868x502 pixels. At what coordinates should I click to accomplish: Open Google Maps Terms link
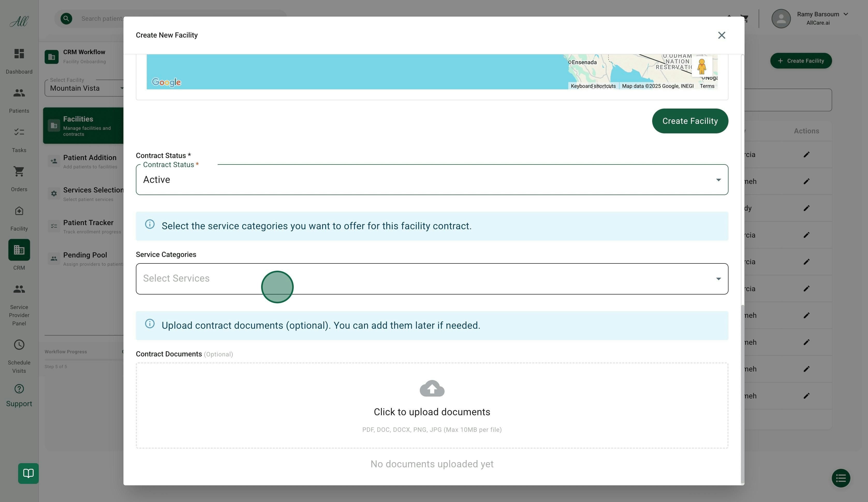707,86
